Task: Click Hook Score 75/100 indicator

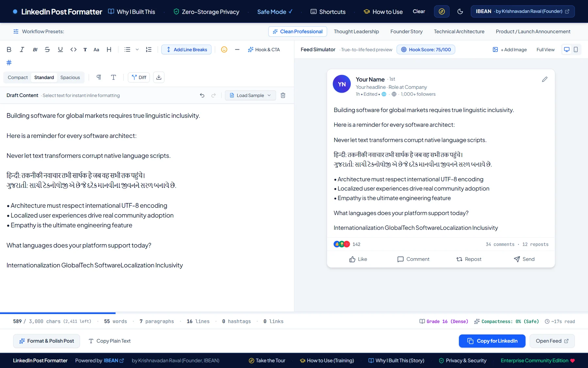Action: 426,50
